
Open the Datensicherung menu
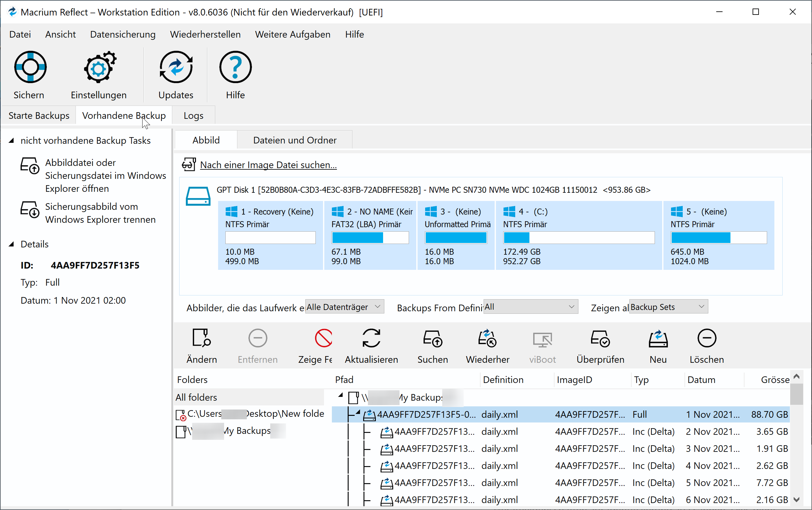[x=123, y=34]
